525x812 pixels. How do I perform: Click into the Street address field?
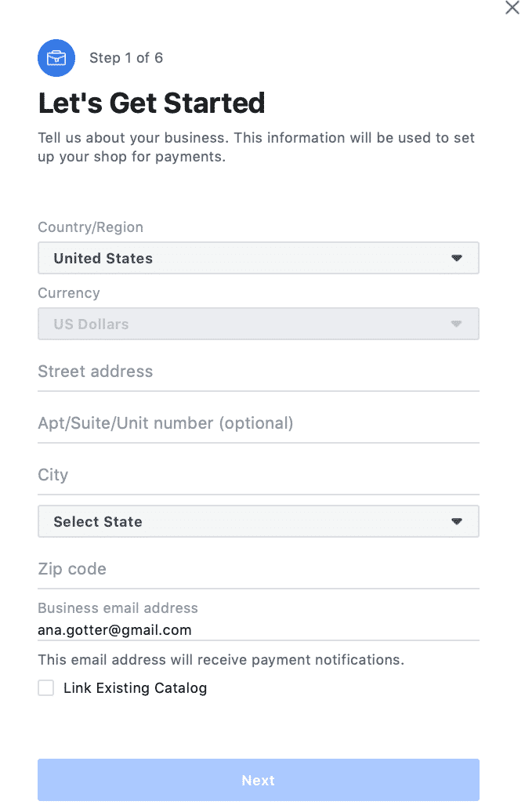(259, 372)
